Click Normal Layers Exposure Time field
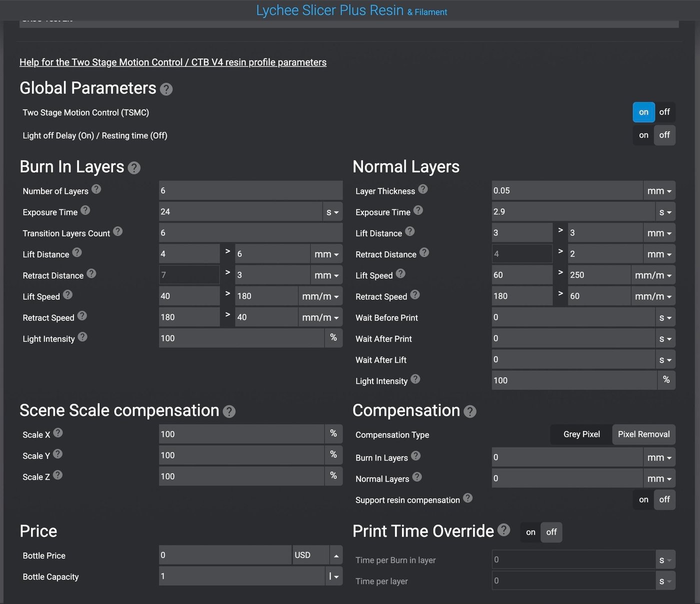 click(x=573, y=212)
